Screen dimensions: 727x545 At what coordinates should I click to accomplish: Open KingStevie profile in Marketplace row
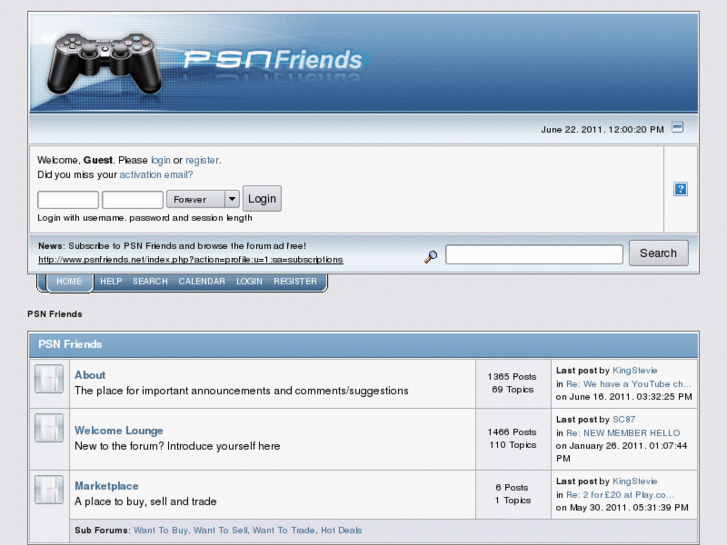(635, 481)
